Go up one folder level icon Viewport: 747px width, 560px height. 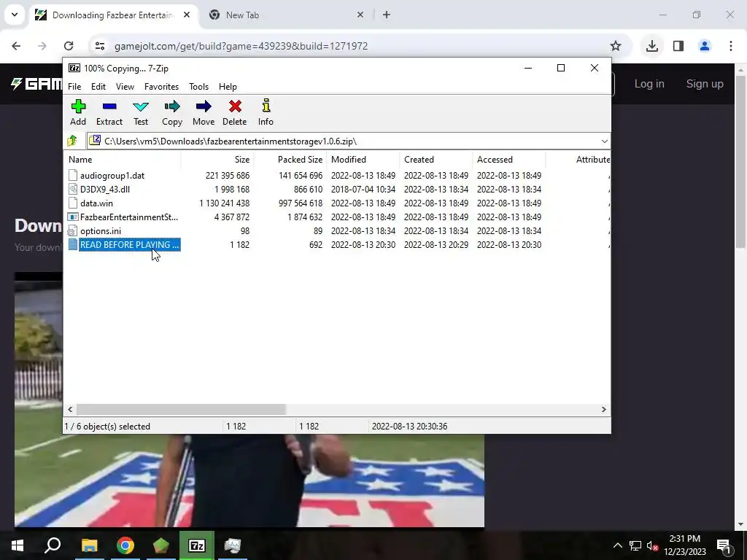[72, 141]
